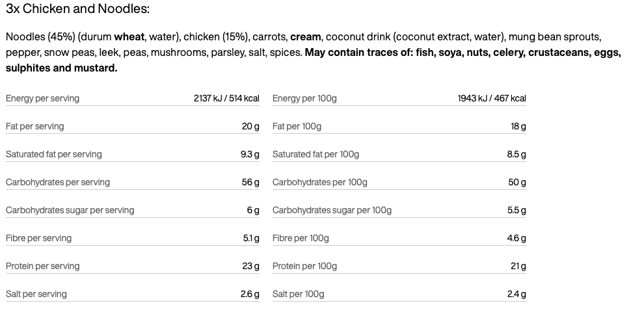Click the "Saturated fat per serving" label
644x314 pixels.
coord(54,155)
